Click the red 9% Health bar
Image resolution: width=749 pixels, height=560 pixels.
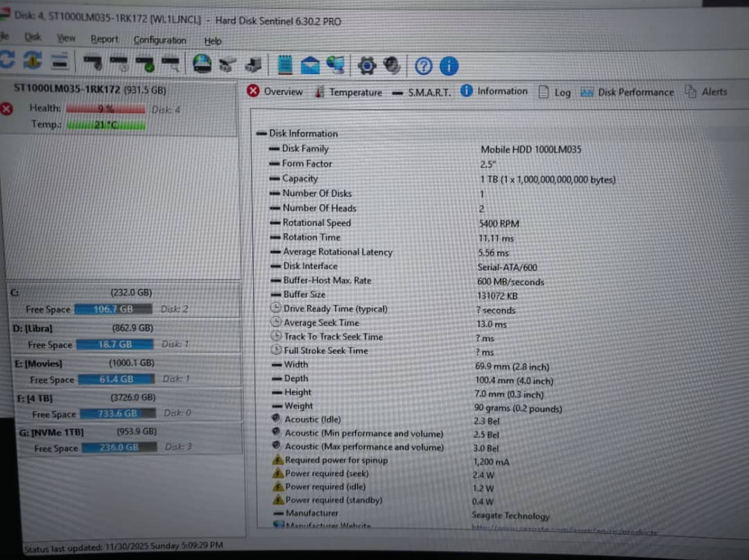click(x=105, y=109)
